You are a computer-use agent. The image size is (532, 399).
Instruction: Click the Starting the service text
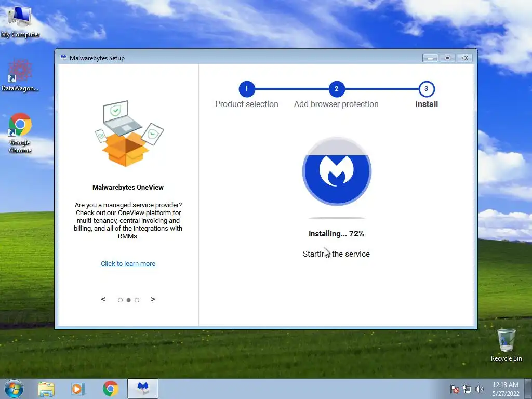(x=336, y=254)
